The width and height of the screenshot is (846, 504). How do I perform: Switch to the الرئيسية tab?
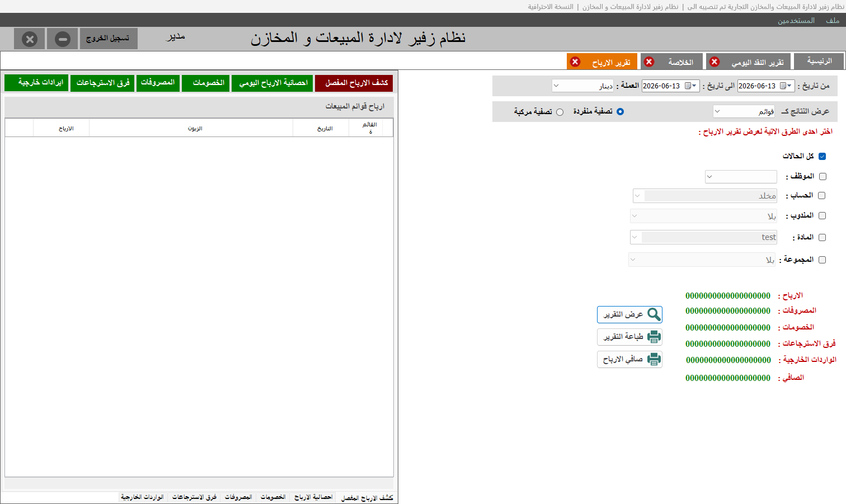pos(819,61)
